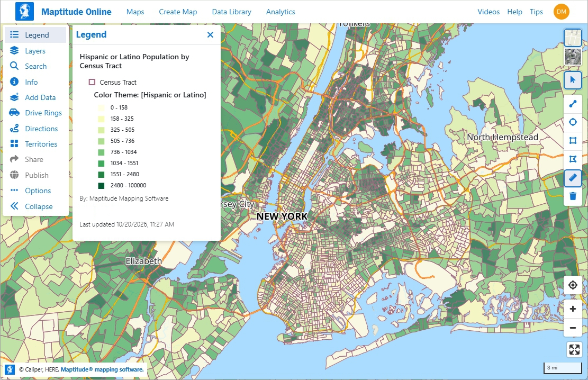Viewport: 588px width, 380px height.
Task: Click the NEW YORK map label
Action: pos(282,216)
